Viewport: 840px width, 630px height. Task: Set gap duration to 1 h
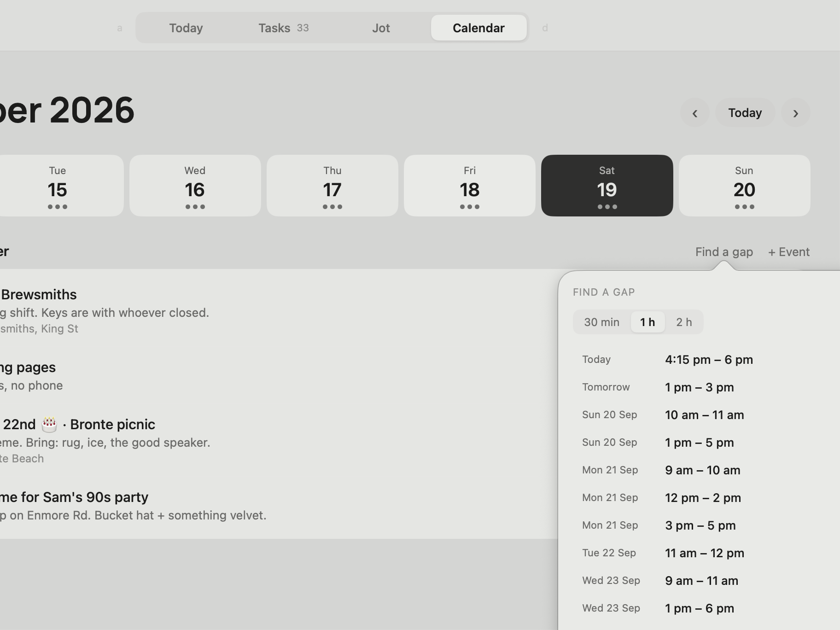[x=647, y=322]
